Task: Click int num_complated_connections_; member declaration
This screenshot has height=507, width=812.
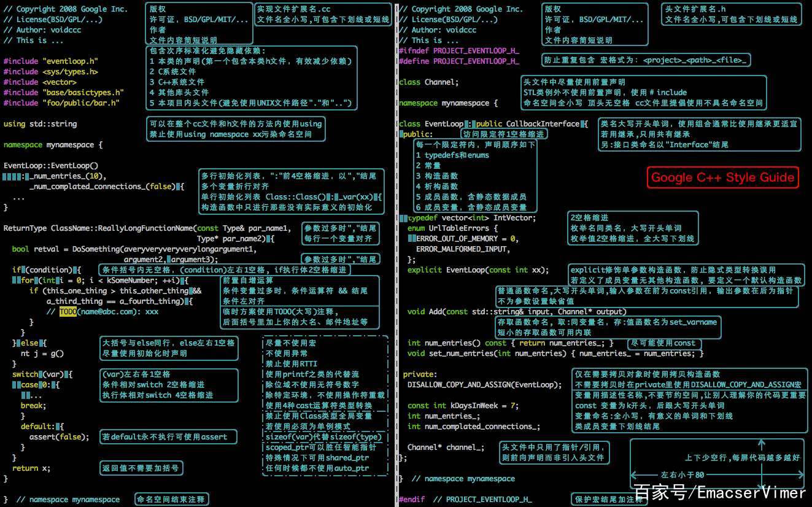Action: (474, 427)
